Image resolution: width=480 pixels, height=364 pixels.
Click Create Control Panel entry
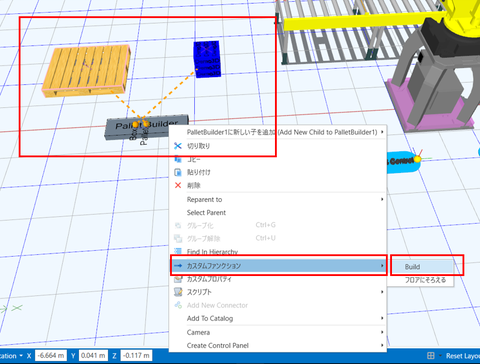click(218, 345)
